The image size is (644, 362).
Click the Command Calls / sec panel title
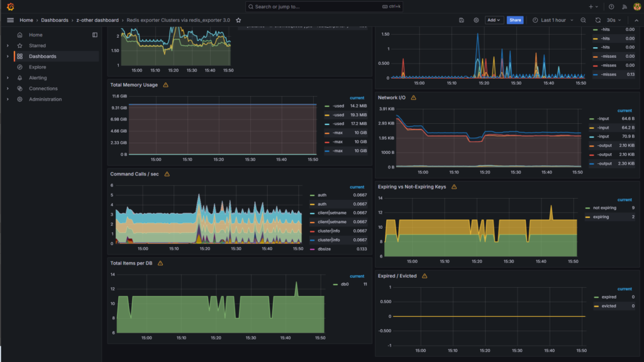pos(135,174)
